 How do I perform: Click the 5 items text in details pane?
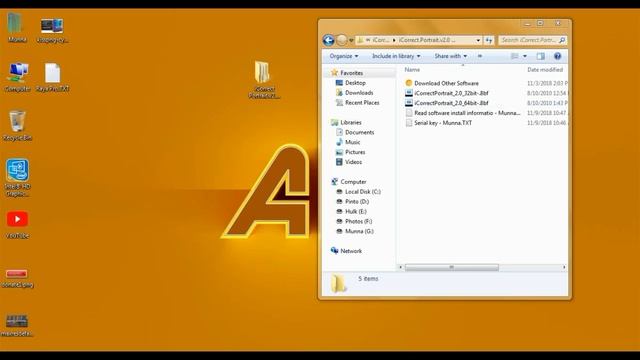[368, 278]
